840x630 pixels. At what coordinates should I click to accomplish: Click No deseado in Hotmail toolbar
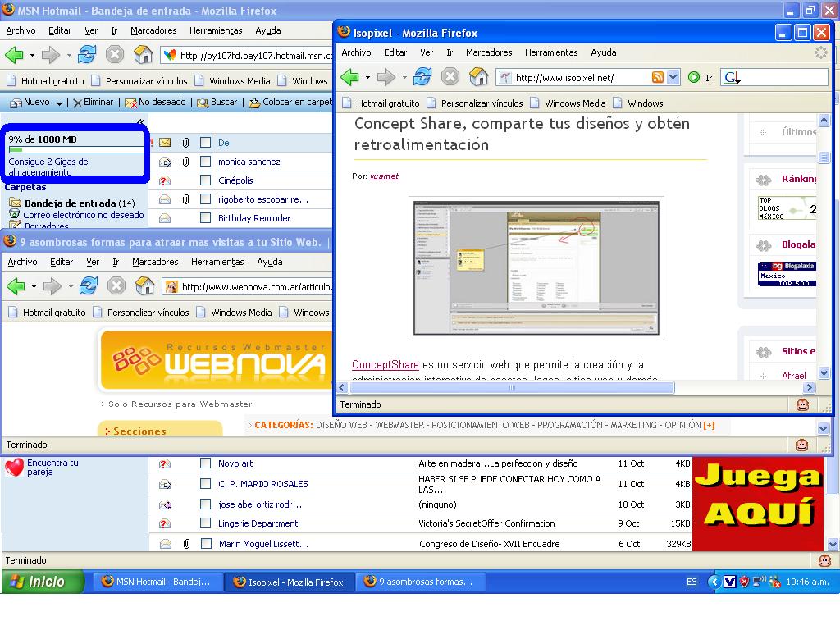point(155,102)
